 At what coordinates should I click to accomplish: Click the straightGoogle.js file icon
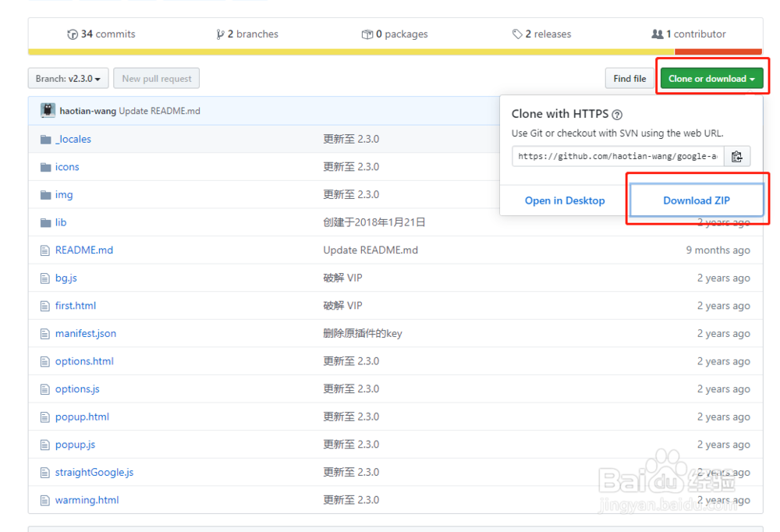click(45, 472)
